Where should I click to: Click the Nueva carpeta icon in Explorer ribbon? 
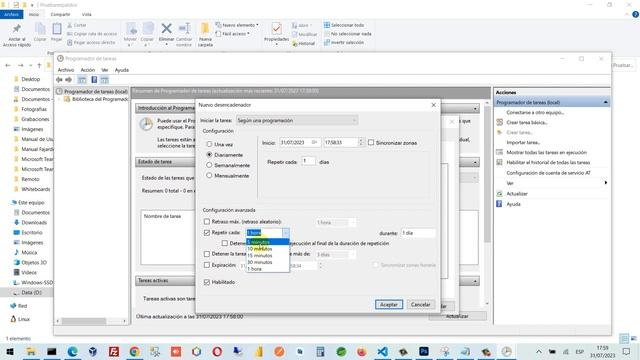pyautogui.click(x=205, y=29)
